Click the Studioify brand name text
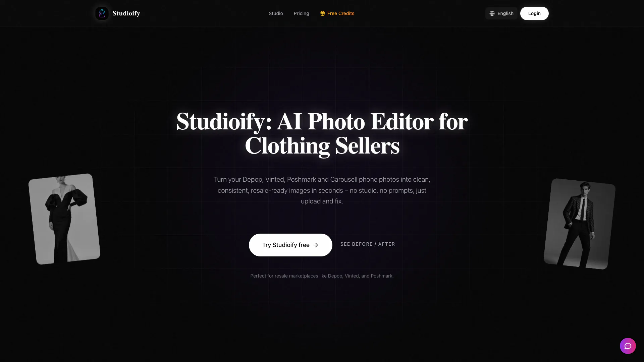The height and width of the screenshot is (362, 644). (x=126, y=13)
